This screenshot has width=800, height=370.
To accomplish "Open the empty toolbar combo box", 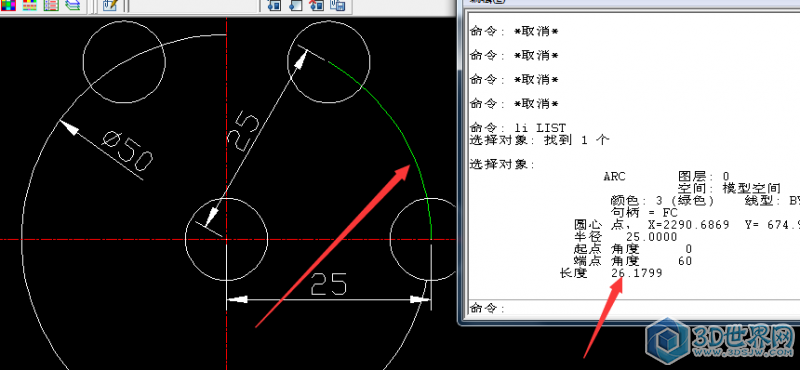I will [193, 5].
